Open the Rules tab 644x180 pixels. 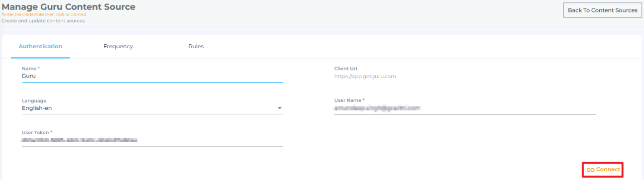pyautogui.click(x=196, y=47)
